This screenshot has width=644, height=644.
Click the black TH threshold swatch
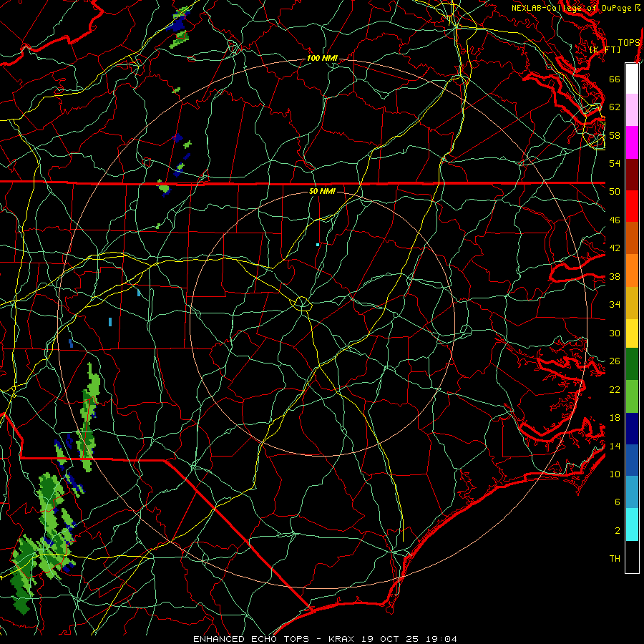coord(632,557)
